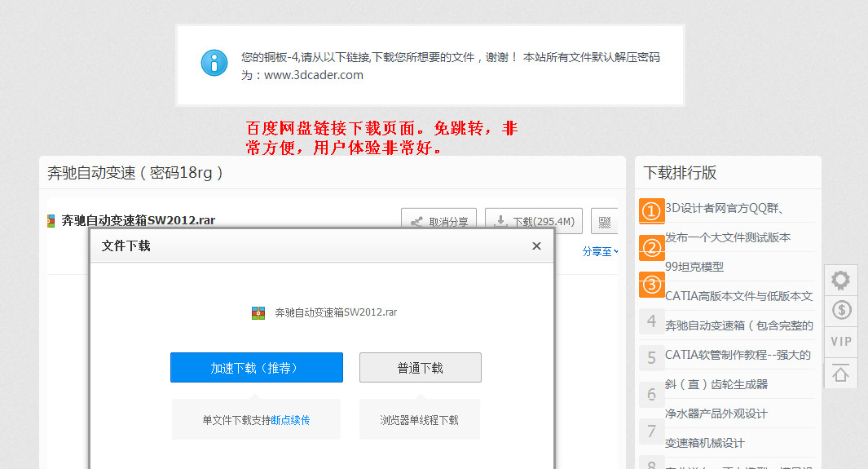Click the dollar coin sidebar icon
Image resolution: width=868 pixels, height=469 pixels.
tap(841, 310)
